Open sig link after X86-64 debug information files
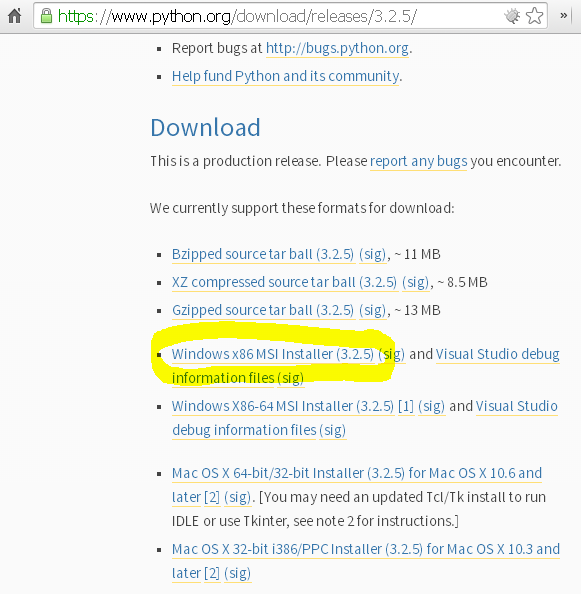Image resolution: width=581 pixels, height=594 pixels. tap(333, 430)
